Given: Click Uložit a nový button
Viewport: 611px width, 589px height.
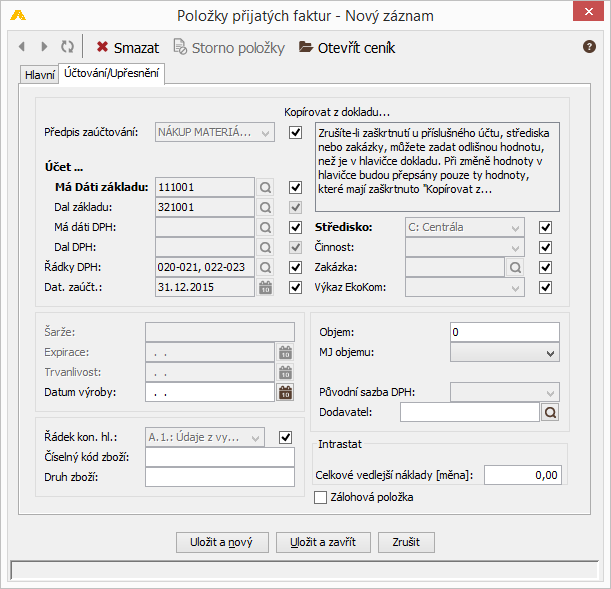Looking at the screenshot, I should [222, 542].
